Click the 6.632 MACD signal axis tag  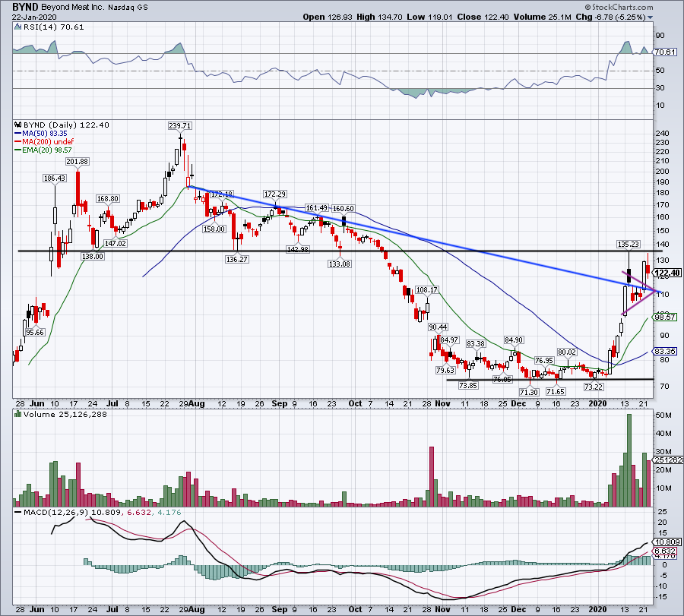pos(665,551)
